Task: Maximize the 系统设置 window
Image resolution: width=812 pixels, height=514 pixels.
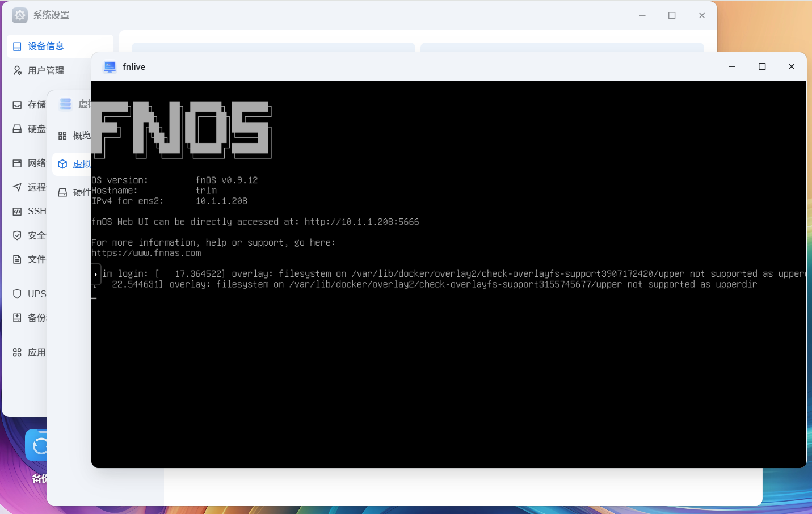Action: (x=672, y=15)
